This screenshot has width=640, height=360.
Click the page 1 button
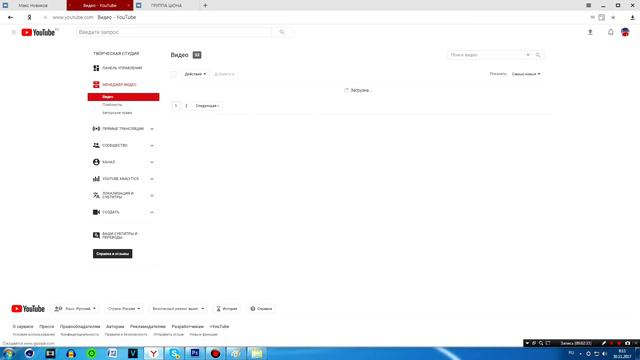(176, 106)
